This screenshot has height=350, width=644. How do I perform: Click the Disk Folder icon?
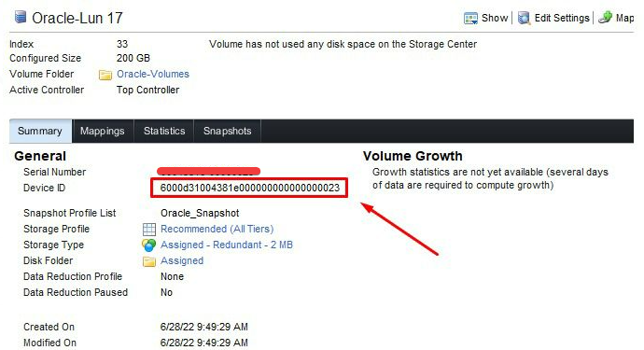coord(149,261)
